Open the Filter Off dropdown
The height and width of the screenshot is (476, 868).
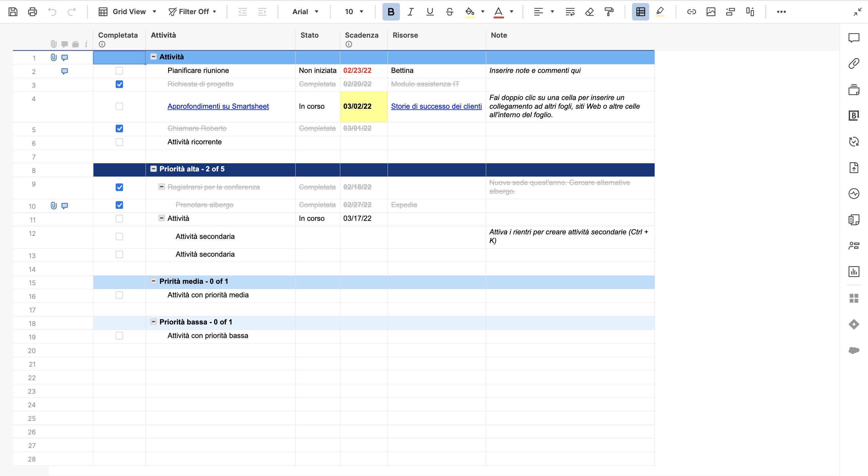pyautogui.click(x=192, y=12)
